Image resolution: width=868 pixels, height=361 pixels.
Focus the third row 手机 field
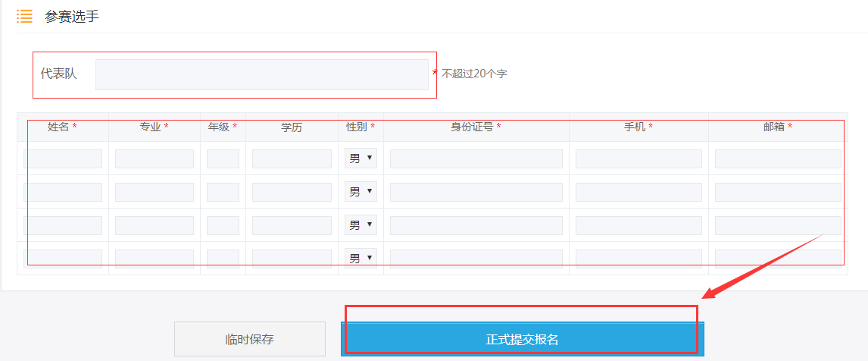[x=639, y=225]
